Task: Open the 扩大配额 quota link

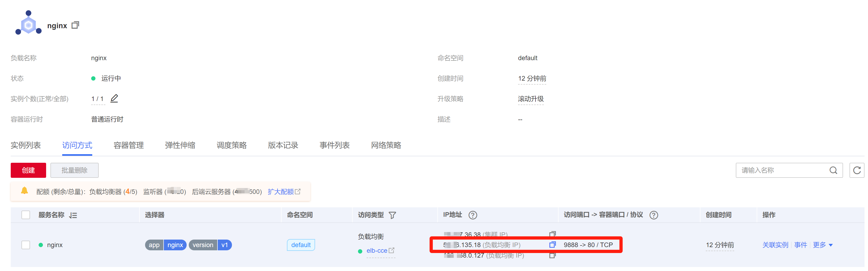Action: 281,192
